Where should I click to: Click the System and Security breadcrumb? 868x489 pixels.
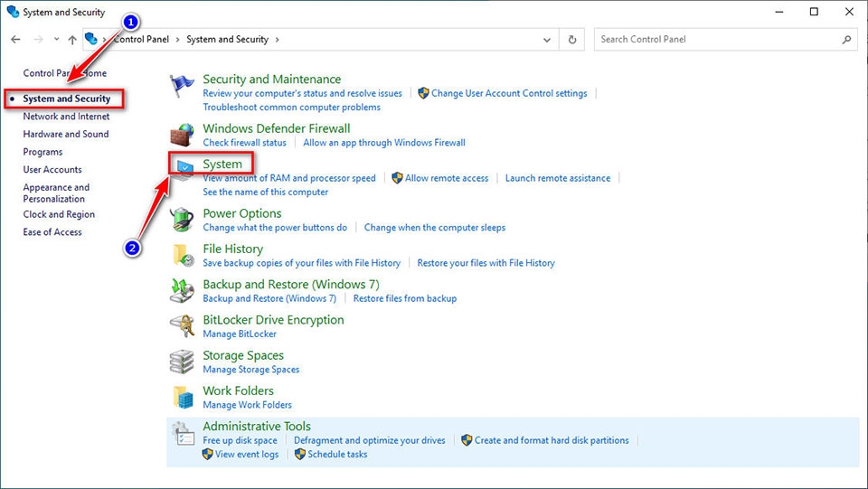pos(228,39)
